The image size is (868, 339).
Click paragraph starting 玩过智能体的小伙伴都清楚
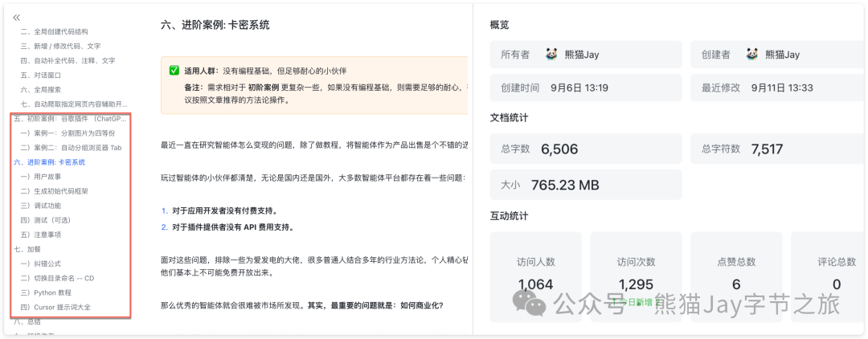314,178
